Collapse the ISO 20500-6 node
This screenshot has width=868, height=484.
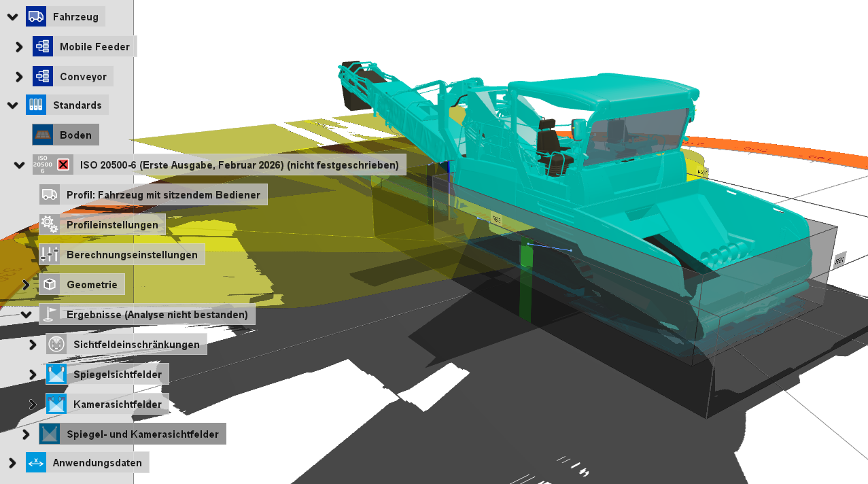click(19, 165)
